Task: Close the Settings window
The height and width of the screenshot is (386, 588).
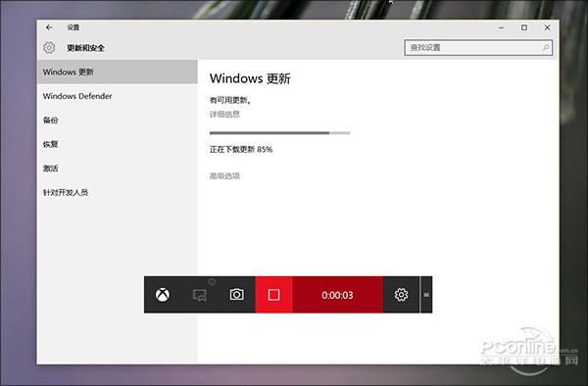Action: pyautogui.click(x=547, y=27)
